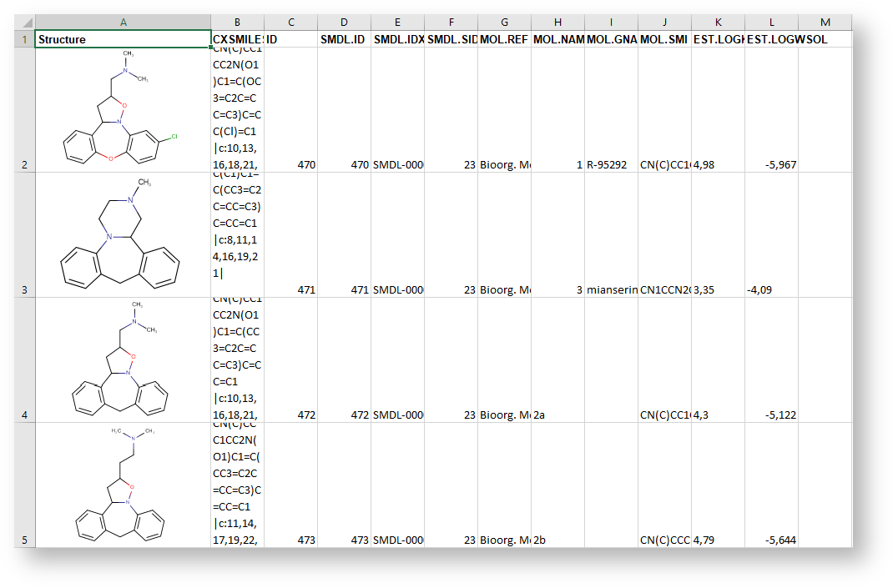This screenshot has width=893, height=588.
Task: Select the cell containing R-95292
Action: pyautogui.click(x=611, y=164)
